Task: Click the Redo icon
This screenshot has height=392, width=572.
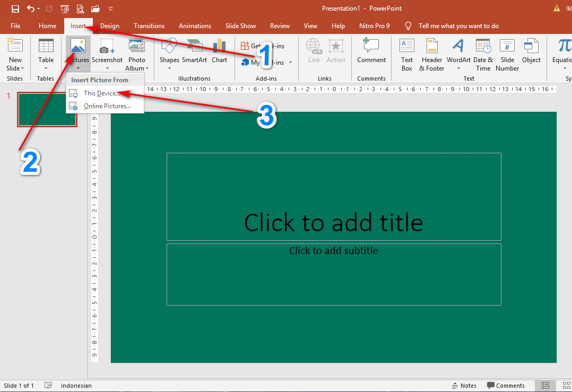Action: (49, 8)
